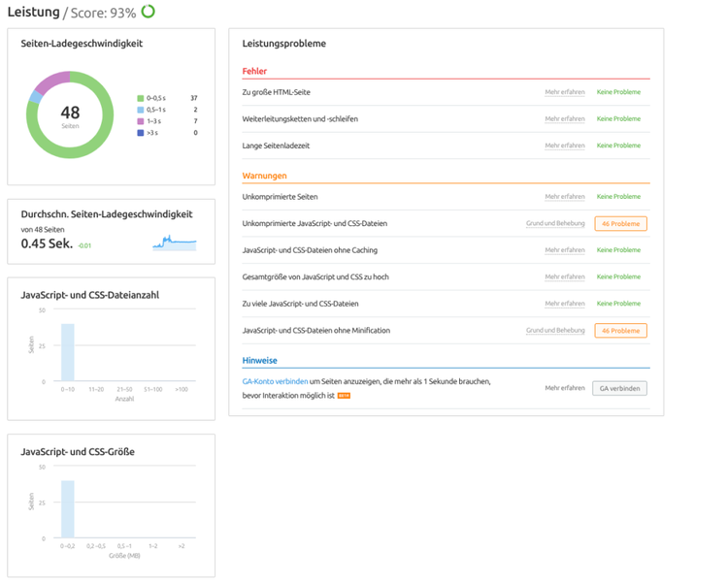Open 46 Probleme for Dateien ohne Minification

tap(621, 331)
